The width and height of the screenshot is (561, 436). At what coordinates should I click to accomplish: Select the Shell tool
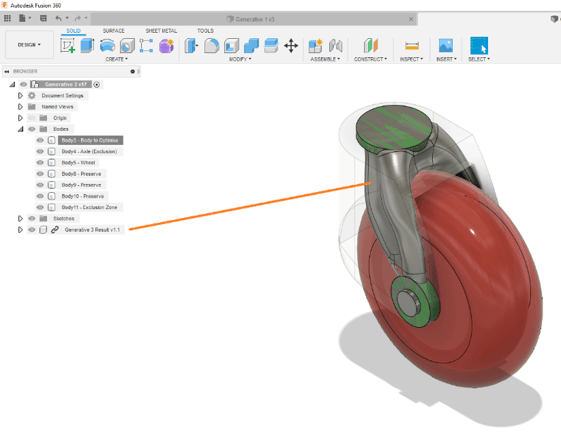click(x=231, y=46)
